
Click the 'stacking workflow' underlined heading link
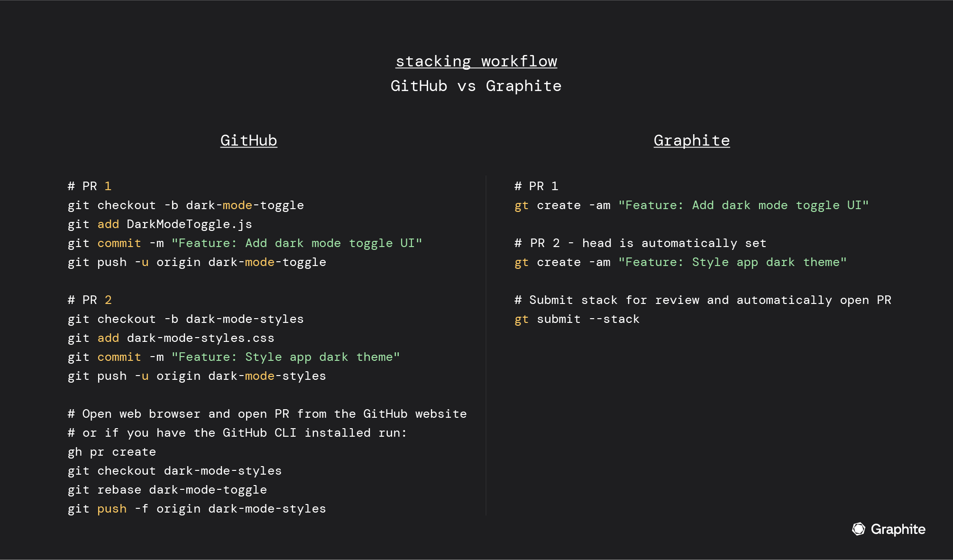(x=476, y=61)
